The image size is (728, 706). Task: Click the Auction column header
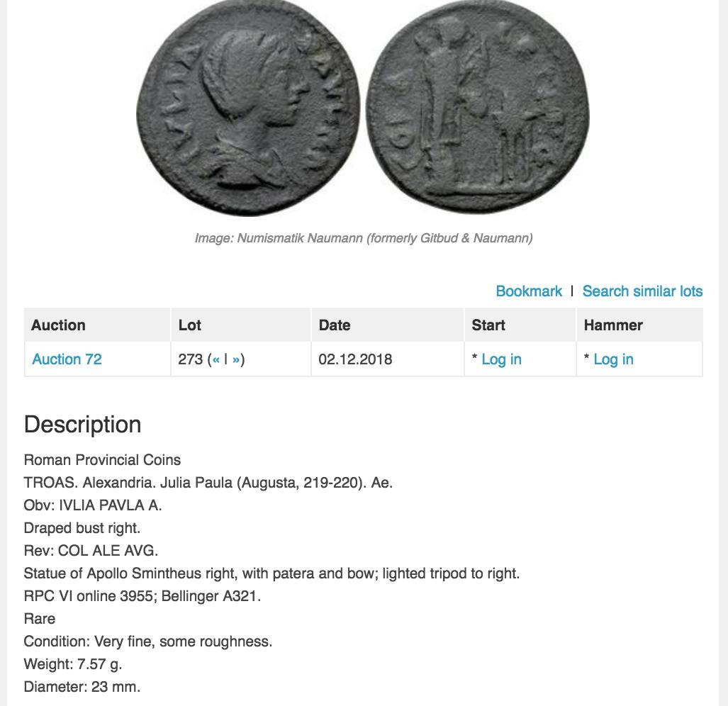[58, 325]
